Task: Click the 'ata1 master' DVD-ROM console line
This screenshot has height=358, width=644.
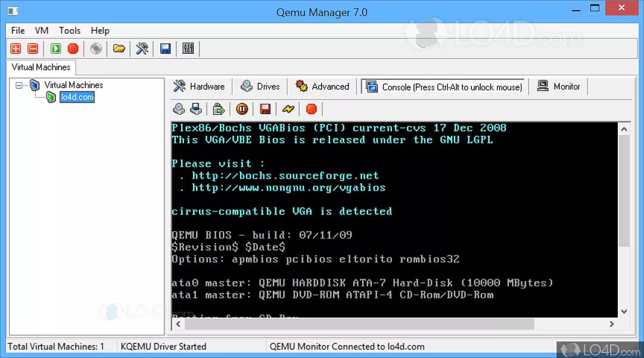Action: click(x=332, y=295)
